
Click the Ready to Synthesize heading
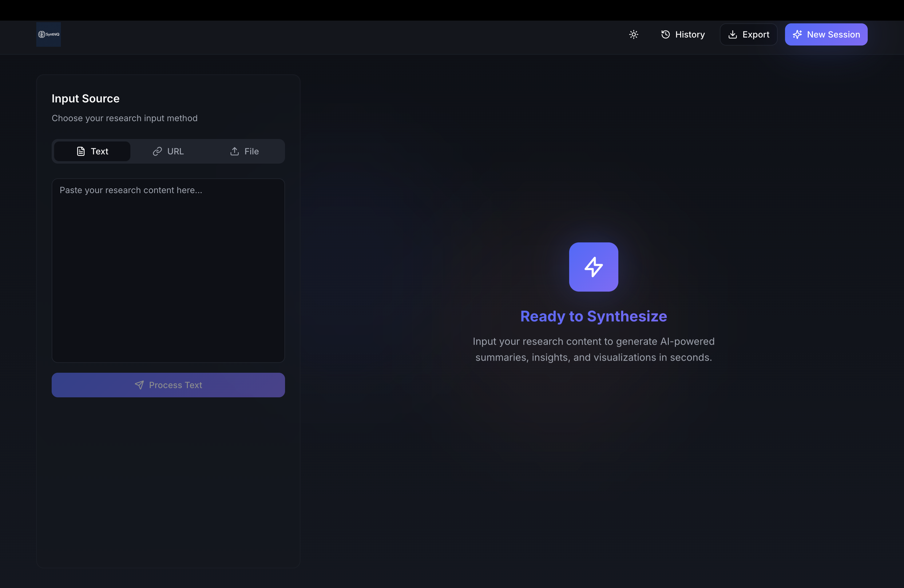(593, 316)
